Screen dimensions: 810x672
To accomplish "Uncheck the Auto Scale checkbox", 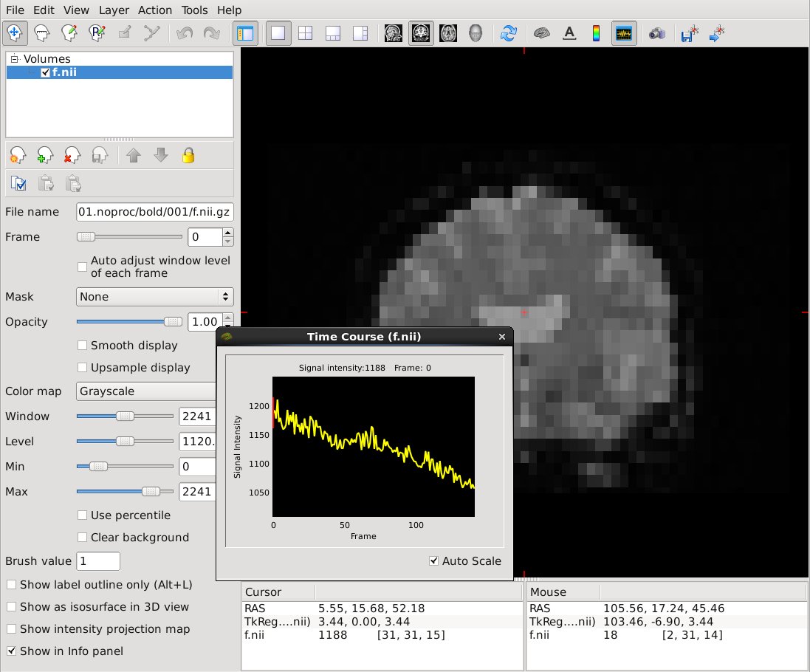I will click(434, 561).
